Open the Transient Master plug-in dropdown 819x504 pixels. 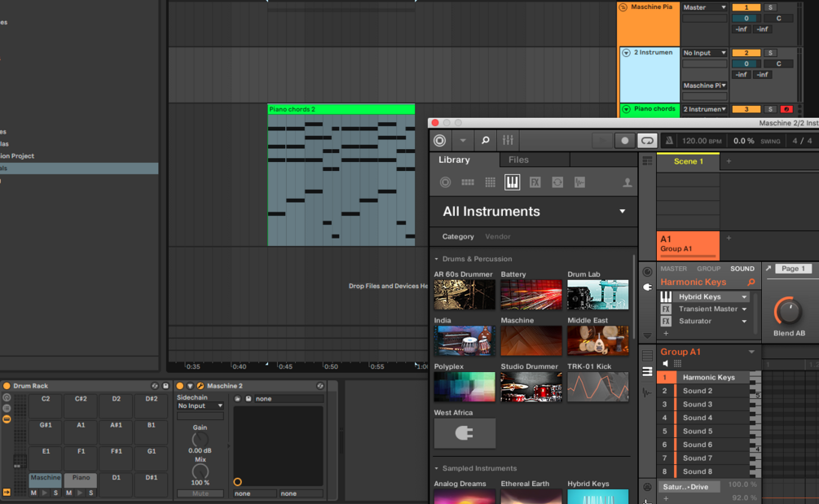tap(744, 309)
